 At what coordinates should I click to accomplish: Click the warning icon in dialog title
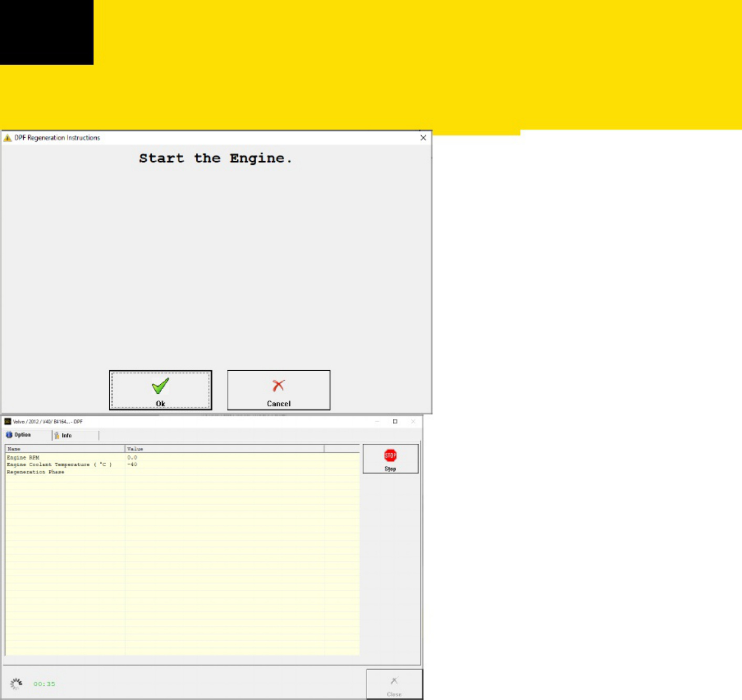(7, 138)
